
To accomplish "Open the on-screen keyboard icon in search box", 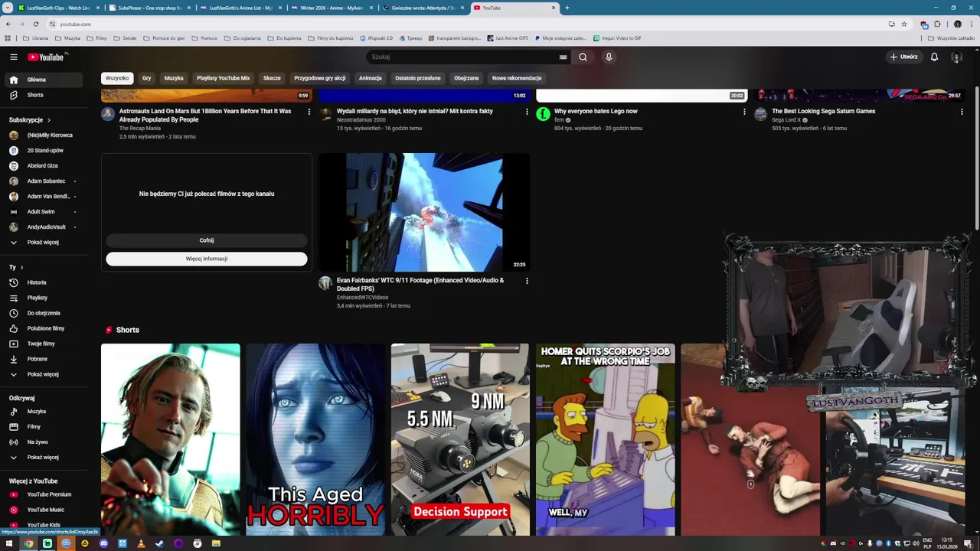I will click(x=563, y=57).
